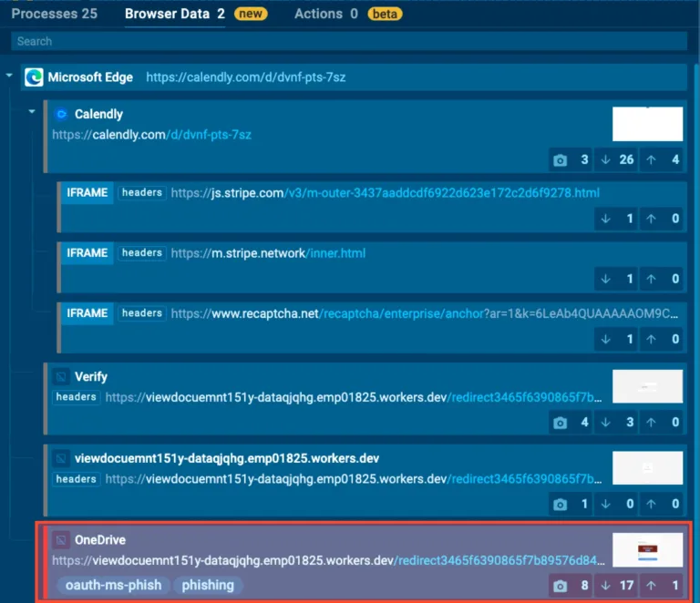700x603 pixels.
Task: Click the download arrow showing 17 for OneDrive
Action: 606,585
